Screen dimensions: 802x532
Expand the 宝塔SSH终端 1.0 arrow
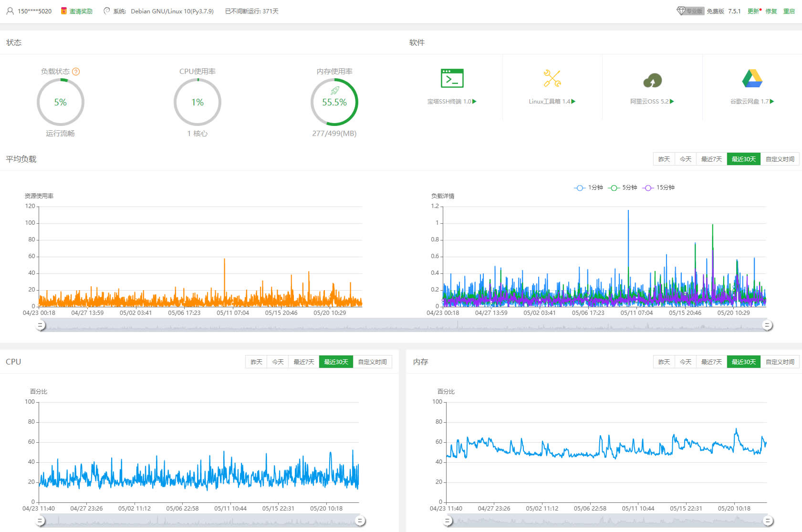[x=474, y=102]
